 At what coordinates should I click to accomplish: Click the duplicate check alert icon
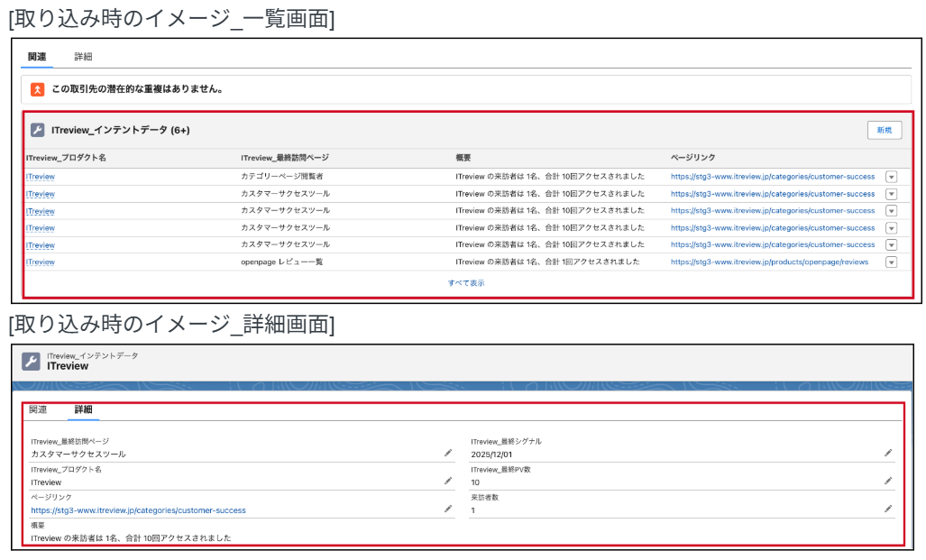pos(36,87)
